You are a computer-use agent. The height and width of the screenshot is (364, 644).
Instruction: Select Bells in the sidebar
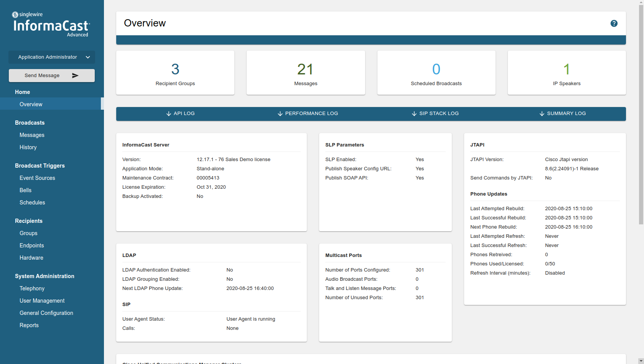(x=25, y=190)
